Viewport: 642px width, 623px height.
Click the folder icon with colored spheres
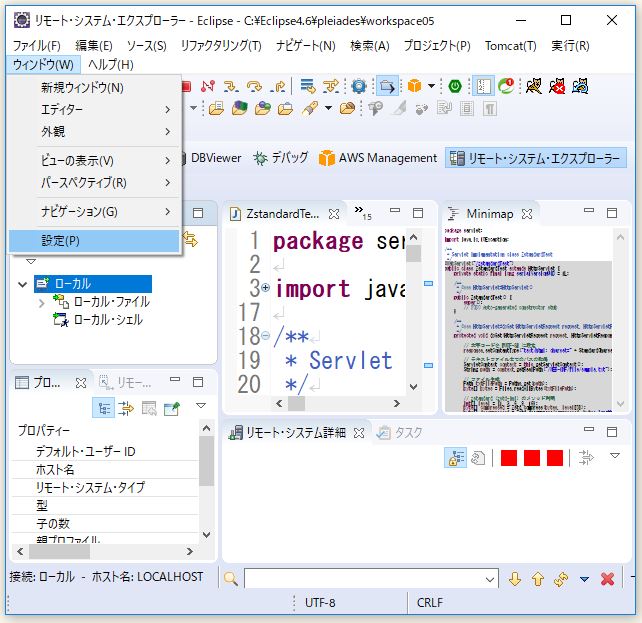click(x=262, y=108)
